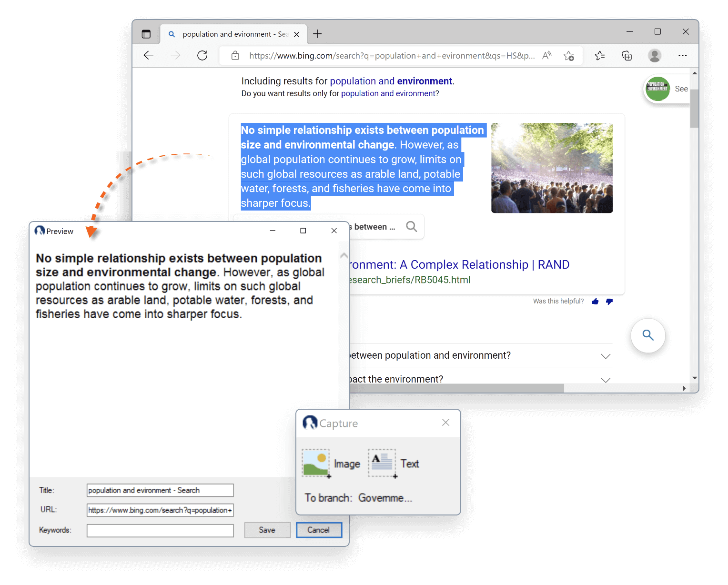Viewport: 728px width, 585px height.
Task: Close the Preview window
Action: click(x=334, y=231)
